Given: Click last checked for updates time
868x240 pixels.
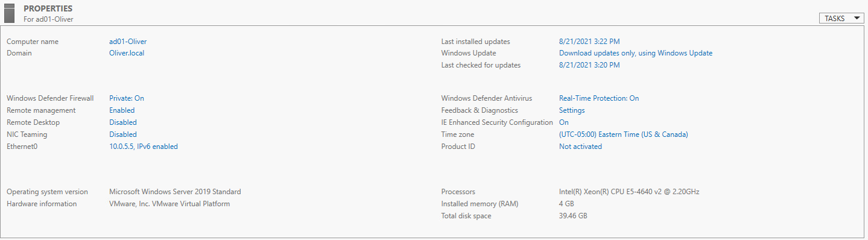Looking at the screenshot, I should pos(589,65).
